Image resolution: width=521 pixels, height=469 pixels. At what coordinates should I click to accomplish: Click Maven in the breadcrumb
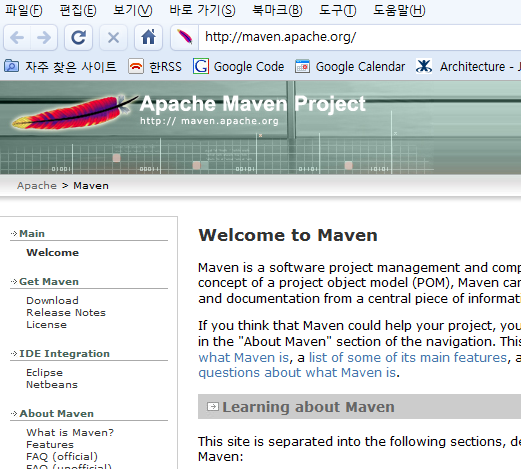tap(91, 186)
